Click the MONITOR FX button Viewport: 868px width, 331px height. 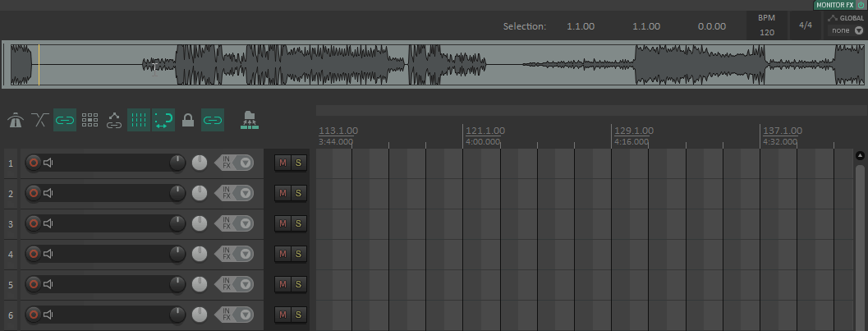[x=834, y=5]
